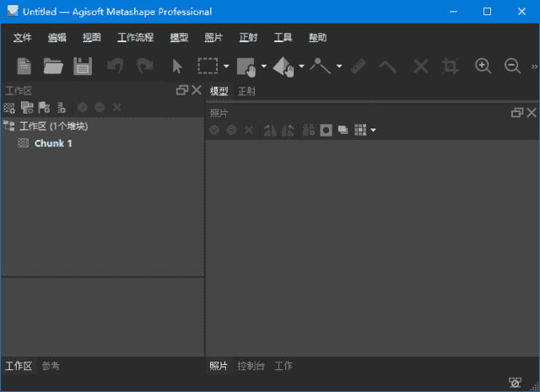Open a project with the folder icon

[x=53, y=66]
